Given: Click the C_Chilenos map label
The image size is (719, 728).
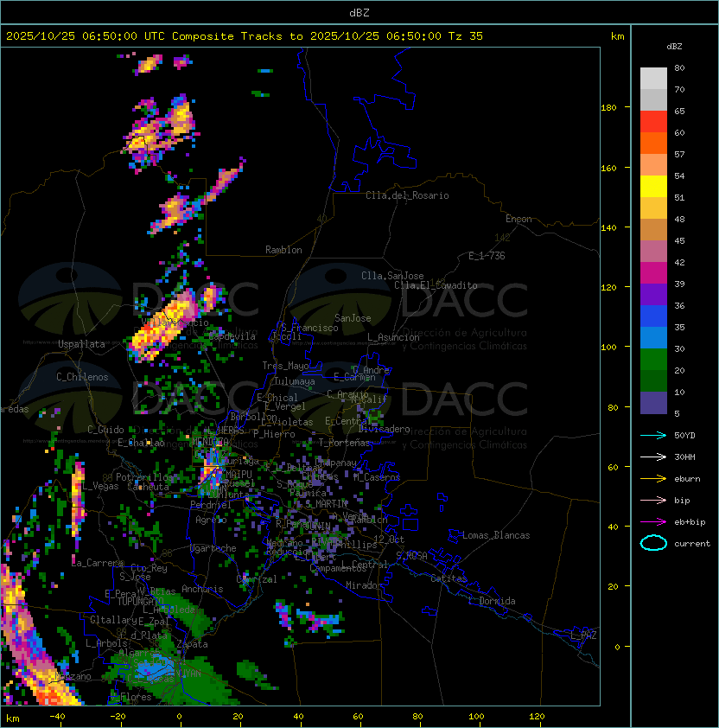Looking at the screenshot, I should click(82, 377).
